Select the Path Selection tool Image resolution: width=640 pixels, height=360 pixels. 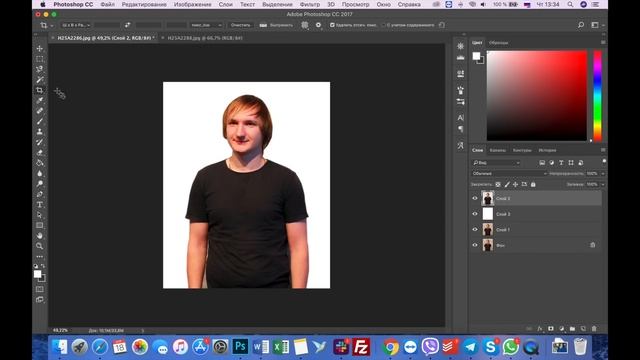pos(40,215)
